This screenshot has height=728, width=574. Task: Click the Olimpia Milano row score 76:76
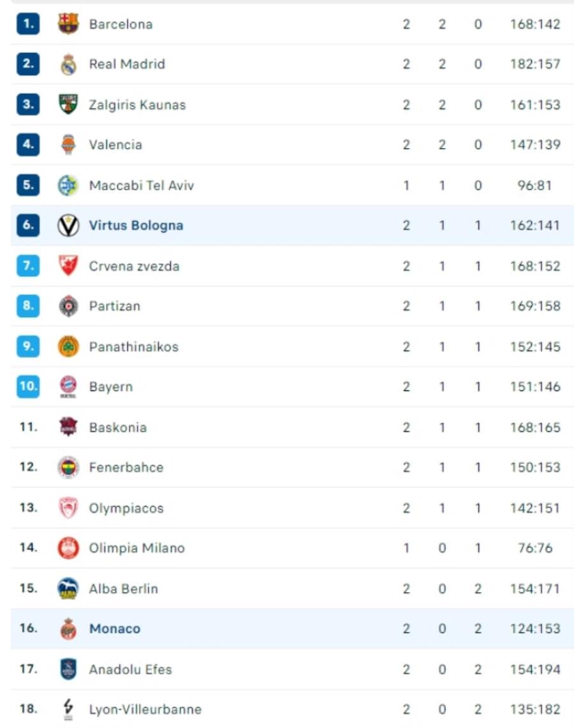point(535,548)
